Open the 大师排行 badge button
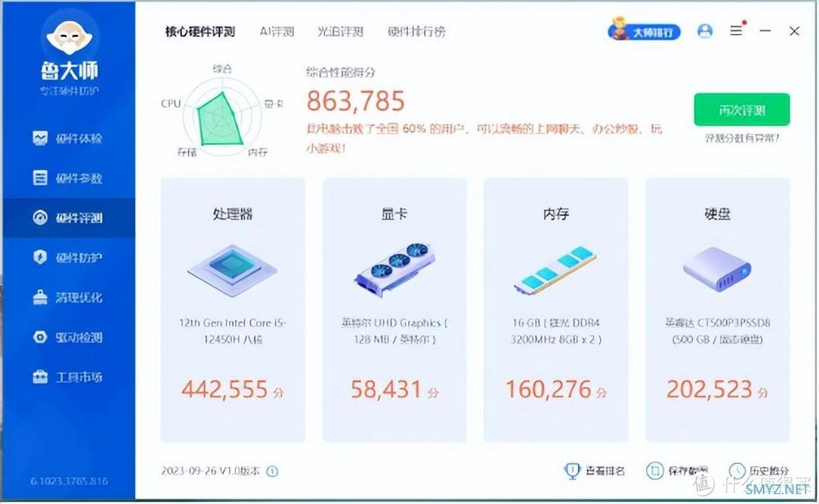 pos(645,31)
